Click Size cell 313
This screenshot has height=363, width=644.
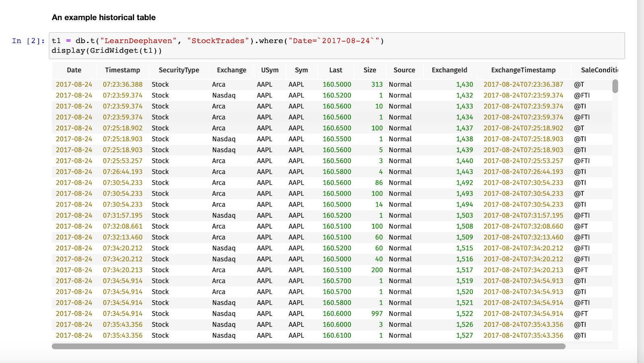pos(377,85)
